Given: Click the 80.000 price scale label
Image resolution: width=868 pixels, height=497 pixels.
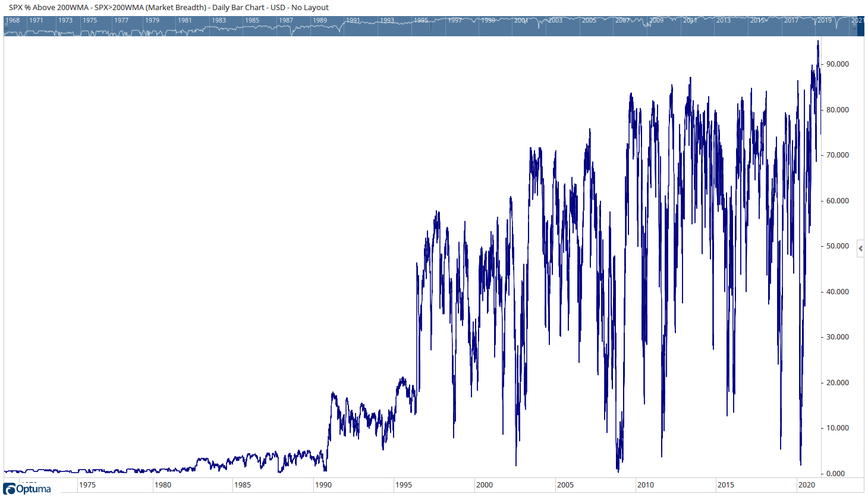Looking at the screenshot, I should [838, 110].
